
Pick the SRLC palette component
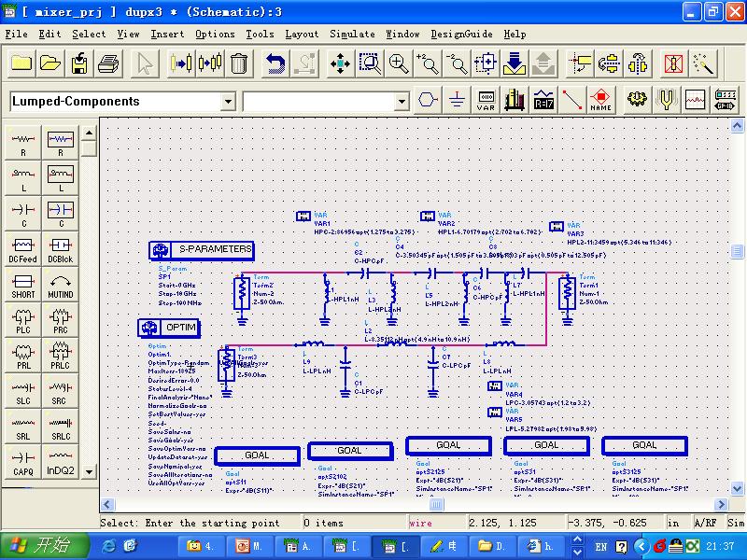(60, 427)
